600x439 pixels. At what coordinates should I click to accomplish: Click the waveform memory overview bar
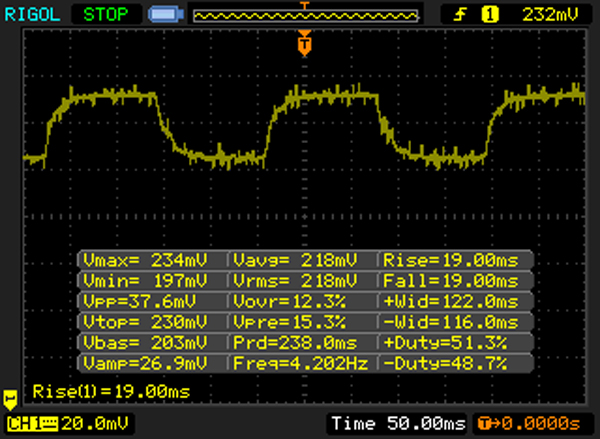[306, 16]
